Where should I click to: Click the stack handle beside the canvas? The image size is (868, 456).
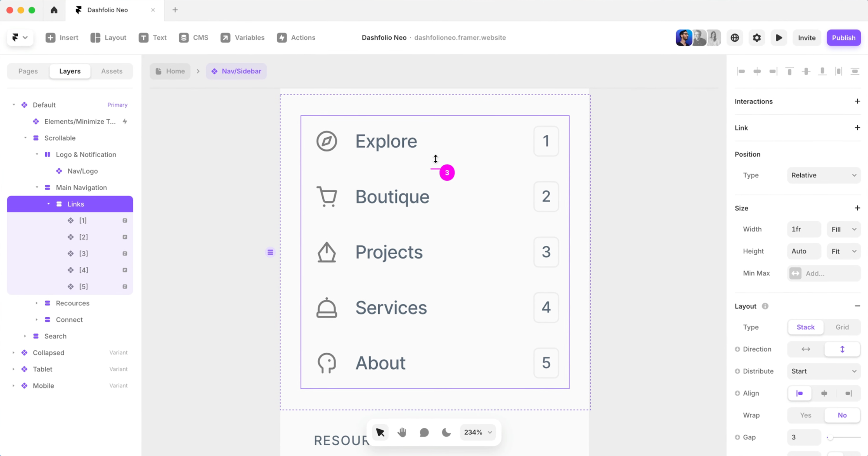[x=270, y=252]
